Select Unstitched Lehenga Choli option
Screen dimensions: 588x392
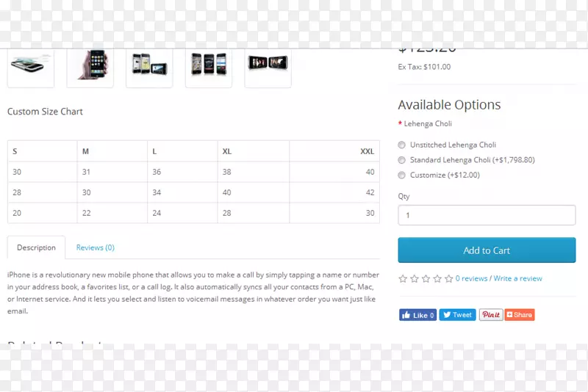(402, 145)
